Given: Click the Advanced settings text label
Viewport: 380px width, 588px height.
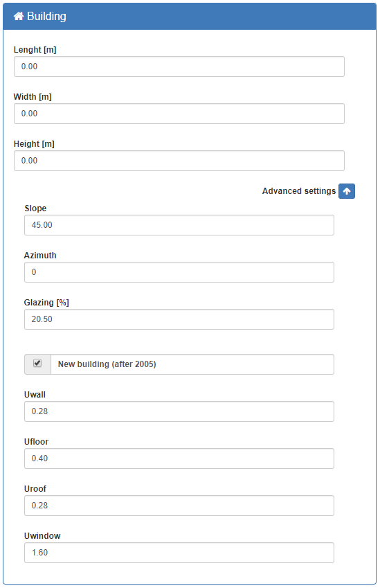Looking at the screenshot, I should pyautogui.click(x=299, y=191).
